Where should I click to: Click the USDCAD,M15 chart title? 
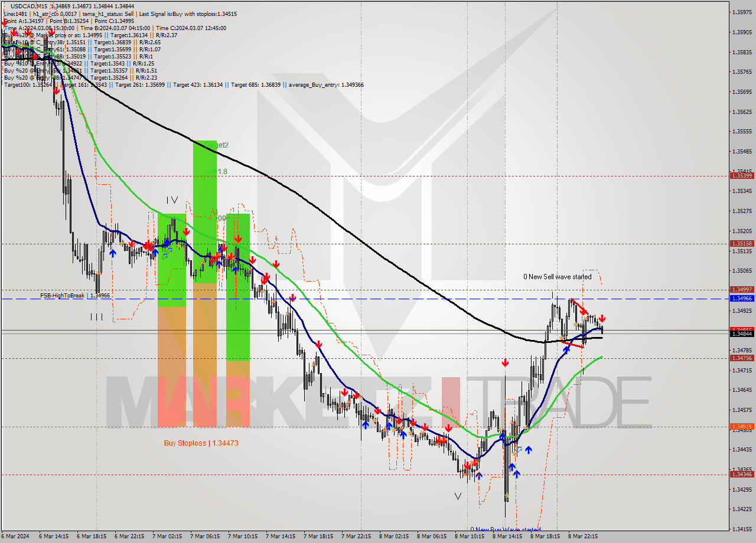pyautogui.click(x=29, y=5)
